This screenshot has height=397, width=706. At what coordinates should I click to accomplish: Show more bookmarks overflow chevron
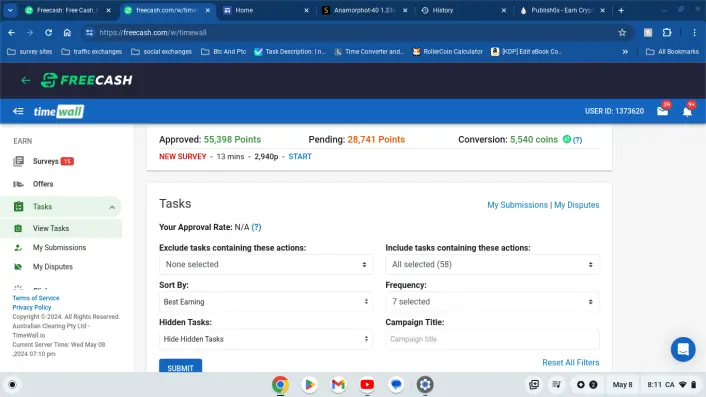[625, 52]
